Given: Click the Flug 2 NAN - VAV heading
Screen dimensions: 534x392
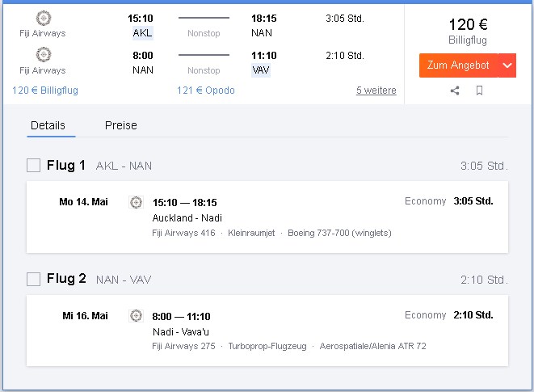Looking at the screenshot, I should click(x=99, y=279).
